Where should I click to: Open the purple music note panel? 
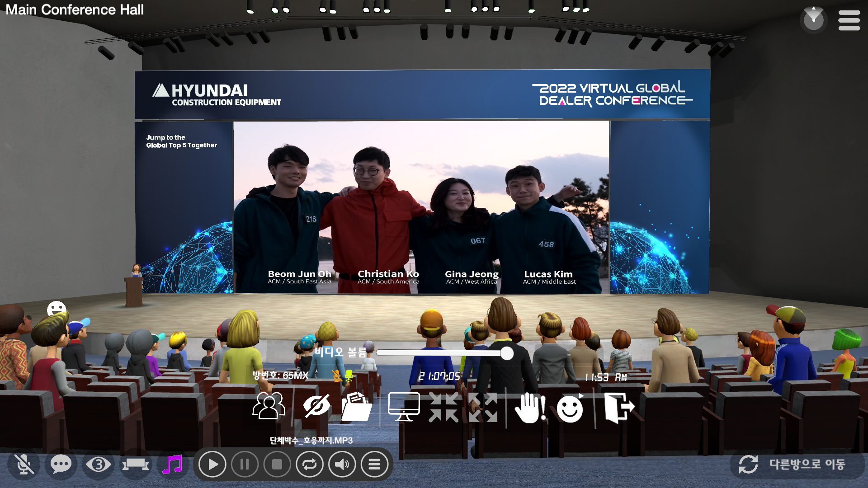point(172,464)
